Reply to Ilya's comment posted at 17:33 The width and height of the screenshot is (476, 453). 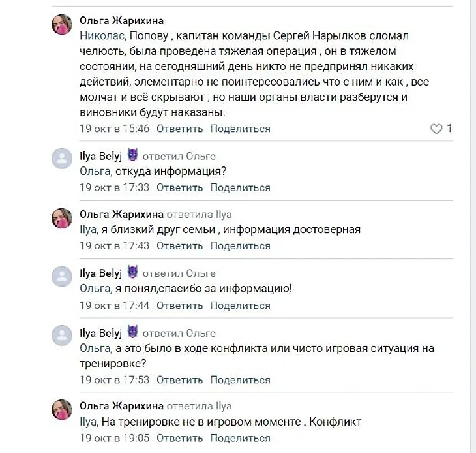coord(180,187)
